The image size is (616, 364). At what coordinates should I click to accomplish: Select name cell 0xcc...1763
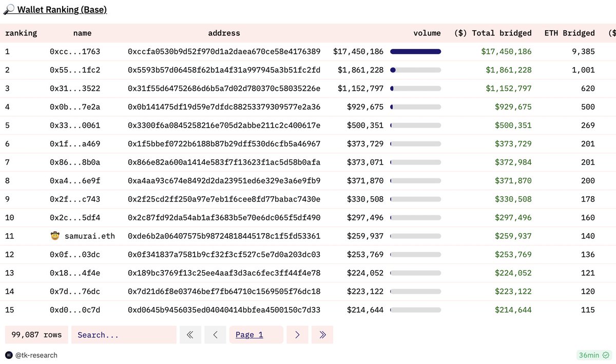(x=75, y=51)
